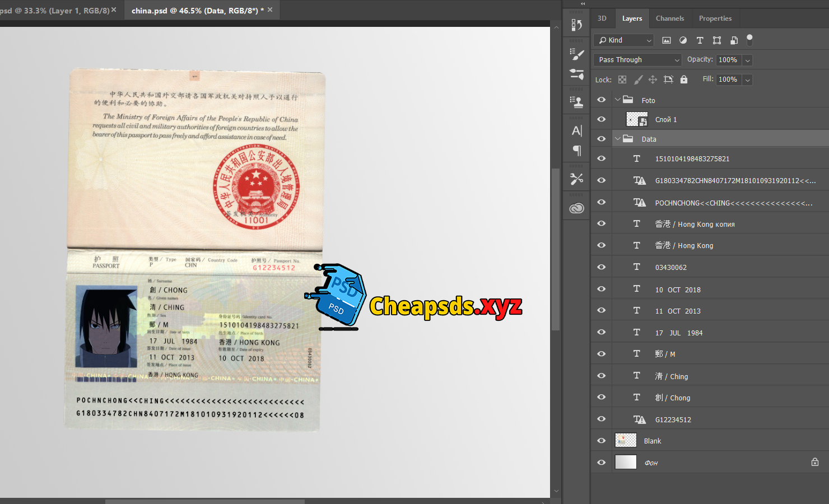Screen dimensions: 829x504
Task: Open the Paragraph panel icon
Action: pos(576,151)
